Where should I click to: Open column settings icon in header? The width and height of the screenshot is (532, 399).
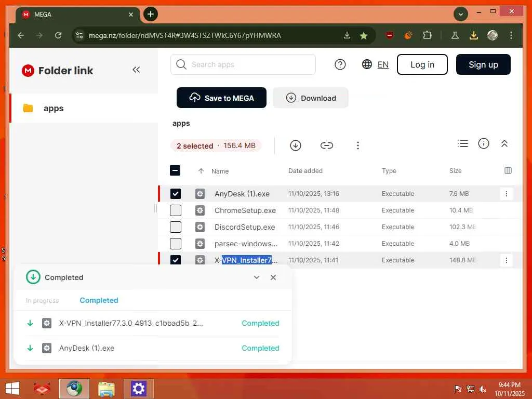click(508, 170)
